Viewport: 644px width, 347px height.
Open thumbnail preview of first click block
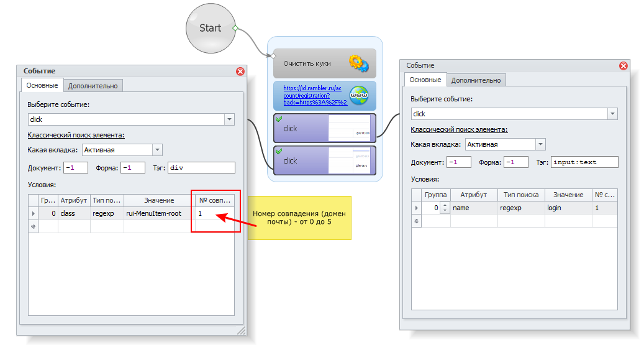point(349,128)
